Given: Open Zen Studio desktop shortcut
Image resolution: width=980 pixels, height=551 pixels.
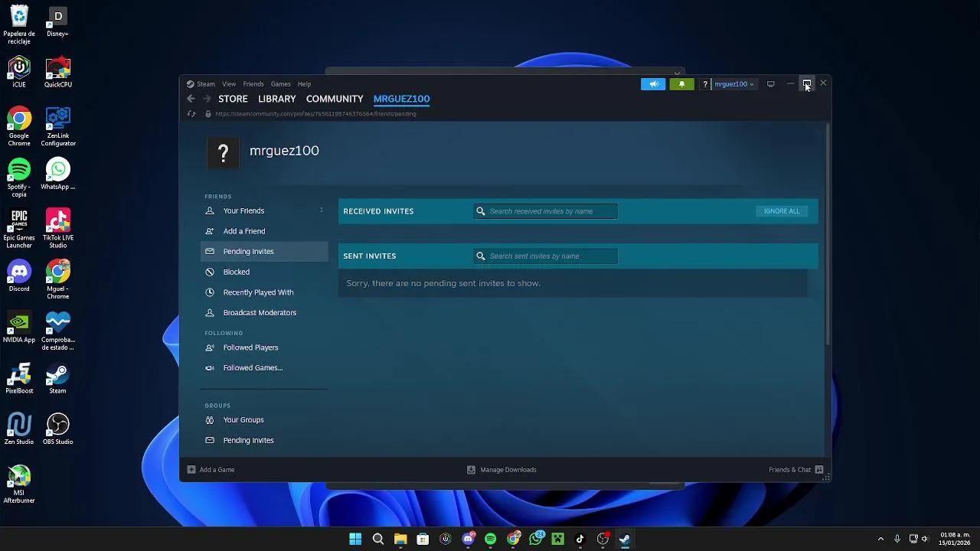Looking at the screenshot, I should coord(19,429).
